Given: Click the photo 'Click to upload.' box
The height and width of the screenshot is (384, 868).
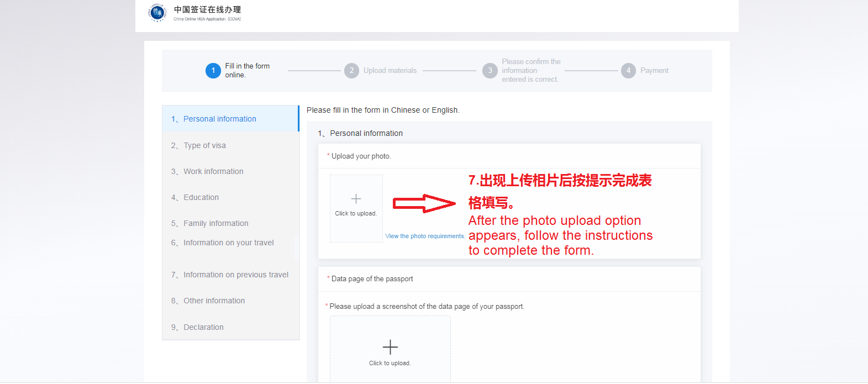Looking at the screenshot, I should 356,209.
